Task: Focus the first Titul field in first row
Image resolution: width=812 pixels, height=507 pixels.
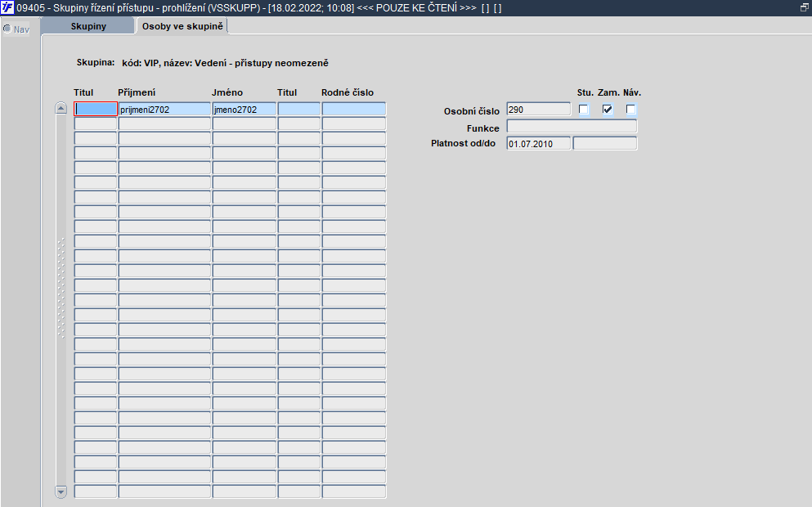Action: (96, 109)
